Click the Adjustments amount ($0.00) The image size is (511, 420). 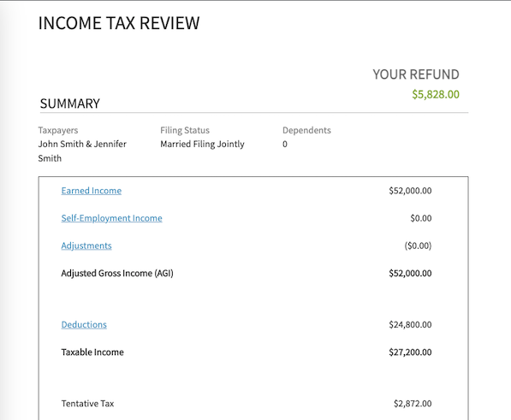(x=418, y=245)
